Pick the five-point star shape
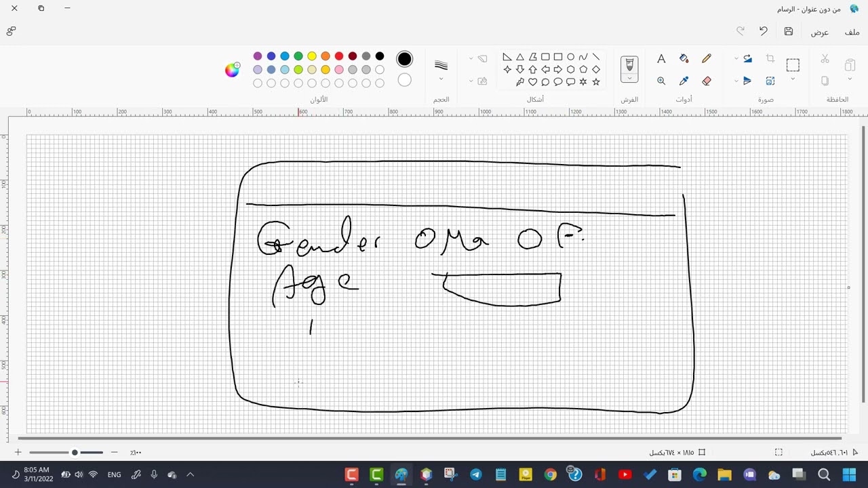Viewport: 868px width, 488px height. (596, 82)
